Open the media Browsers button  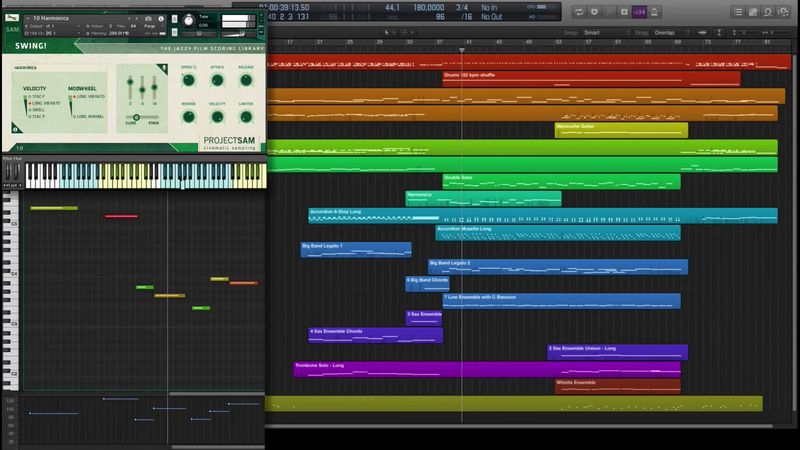pyautogui.click(x=783, y=12)
